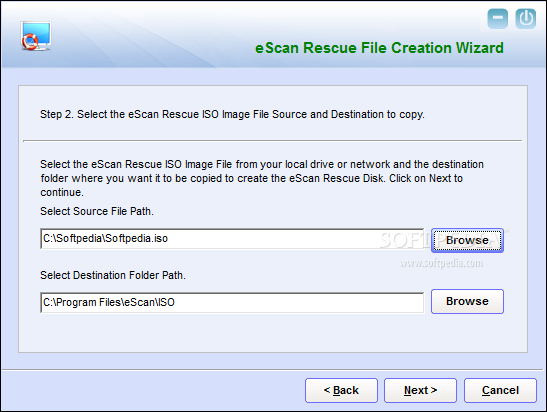Screen dimensions: 547x412
Task: Click the 'Select Source File Path.' label
Action: pyautogui.click(x=97, y=211)
